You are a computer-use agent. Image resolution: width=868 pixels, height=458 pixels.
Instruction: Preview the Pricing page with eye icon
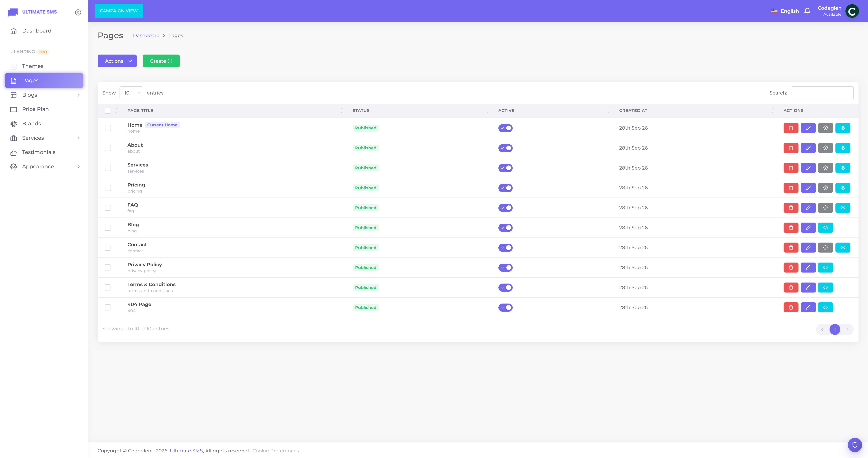click(842, 188)
